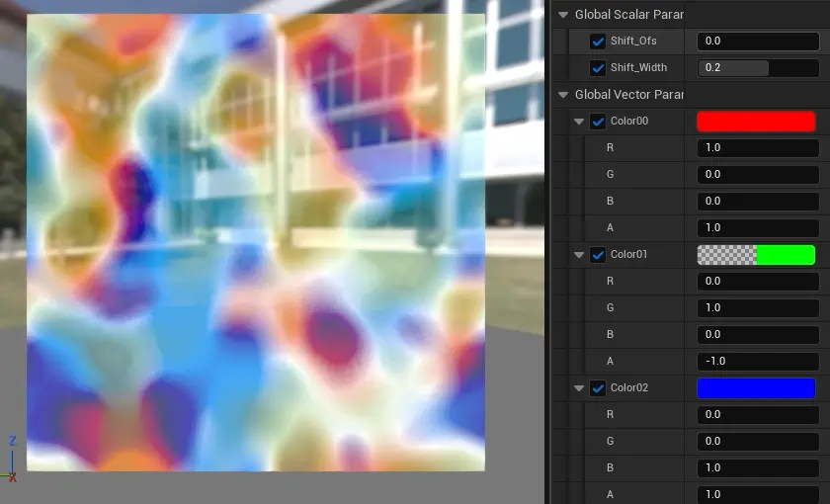The width and height of the screenshot is (830, 504).
Task: Select the Shift_Ofs value field
Action: [758, 42]
